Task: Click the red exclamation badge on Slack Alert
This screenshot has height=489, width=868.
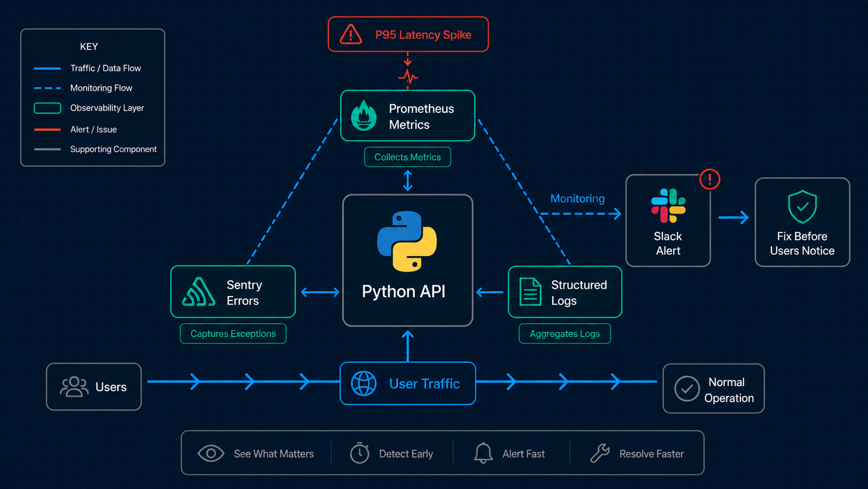Action: point(710,179)
